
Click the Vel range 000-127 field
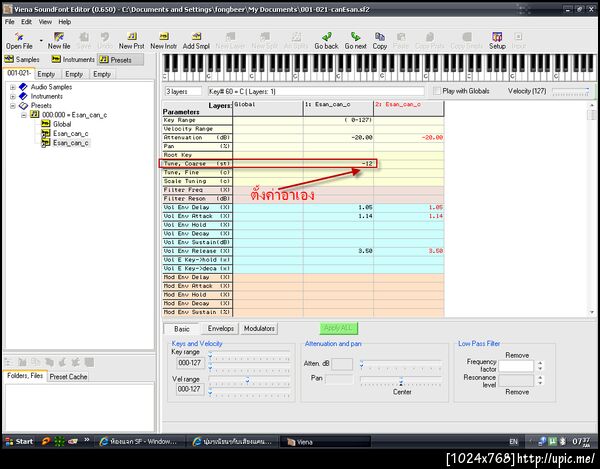(x=190, y=389)
